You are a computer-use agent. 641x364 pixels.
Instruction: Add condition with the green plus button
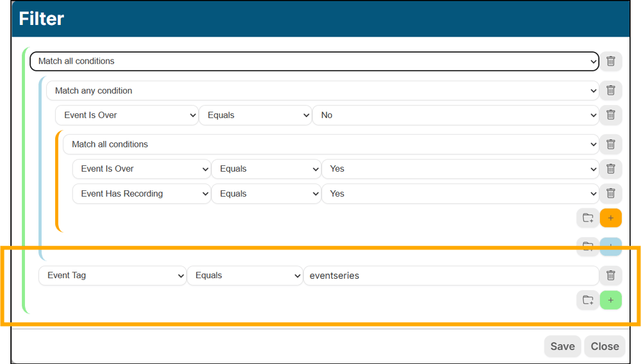click(x=611, y=300)
